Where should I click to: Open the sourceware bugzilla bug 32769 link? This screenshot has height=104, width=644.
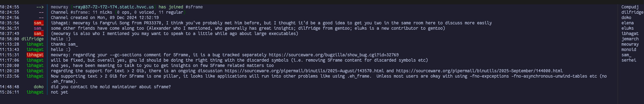[333, 55]
